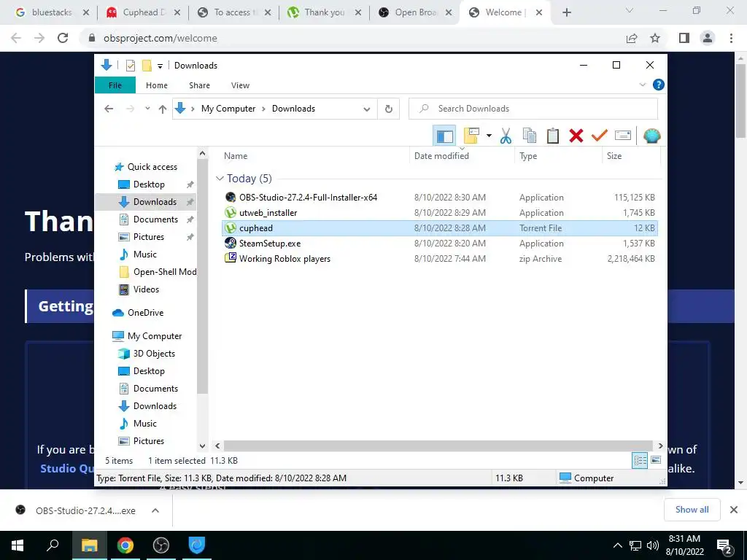Click the Cut scissors icon in Explorer toolbar

pos(506,136)
